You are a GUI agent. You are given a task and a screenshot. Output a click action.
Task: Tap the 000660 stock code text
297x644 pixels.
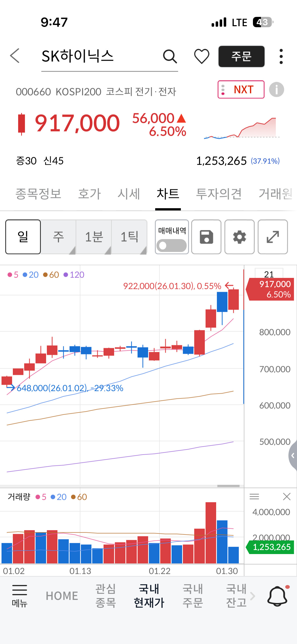coord(33,92)
